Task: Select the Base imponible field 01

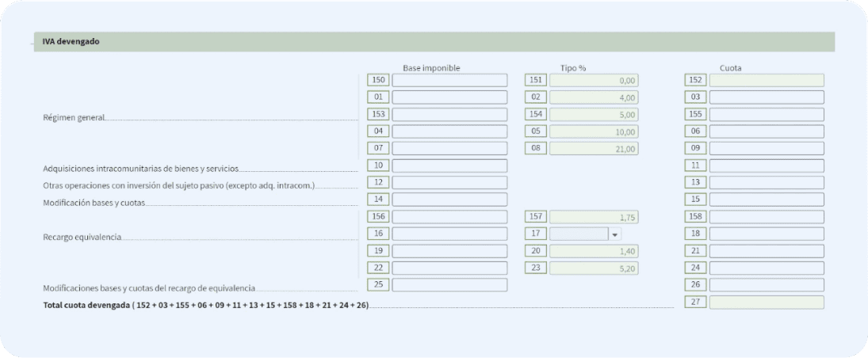Action: [x=449, y=97]
